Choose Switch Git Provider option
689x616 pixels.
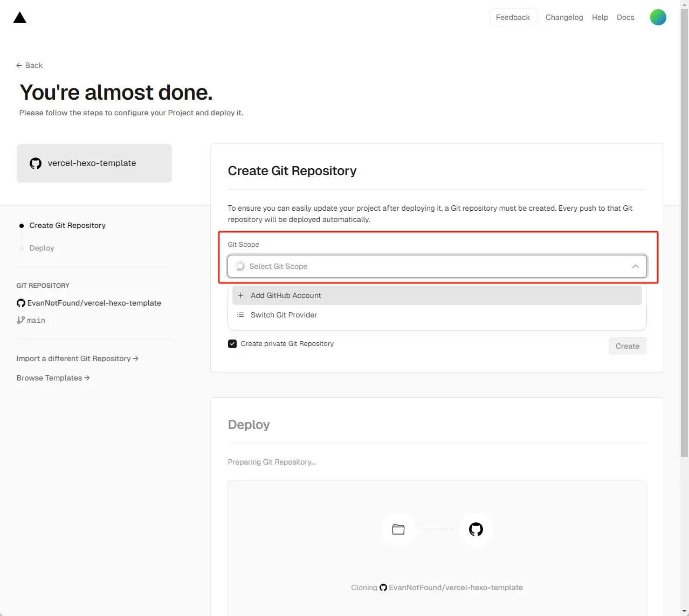(437, 315)
